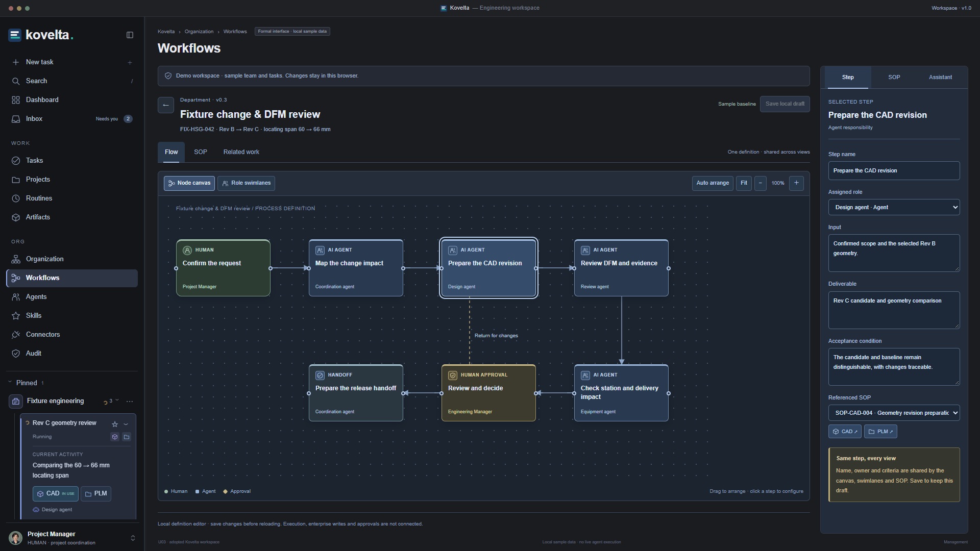Select the Review and decide approval node
The width and height of the screenshot is (980, 551).
tap(488, 393)
